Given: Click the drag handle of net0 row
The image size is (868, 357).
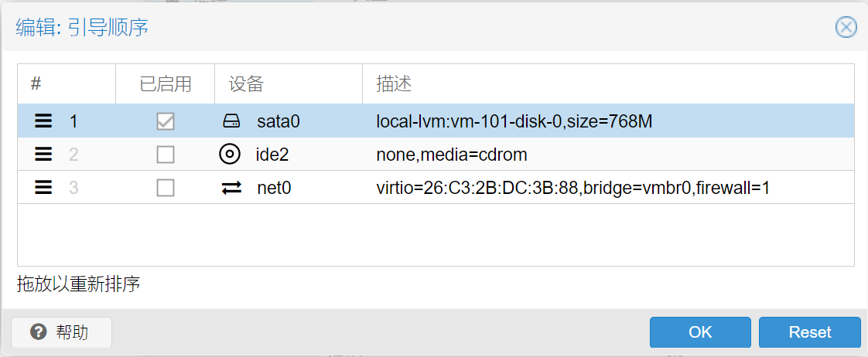Looking at the screenshot, I should [x=43, y=189].
